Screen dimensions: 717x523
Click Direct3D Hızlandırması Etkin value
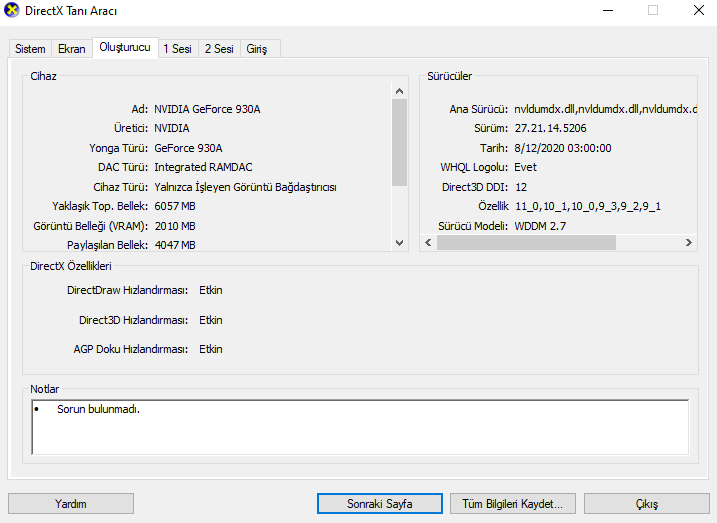(211, 320)
